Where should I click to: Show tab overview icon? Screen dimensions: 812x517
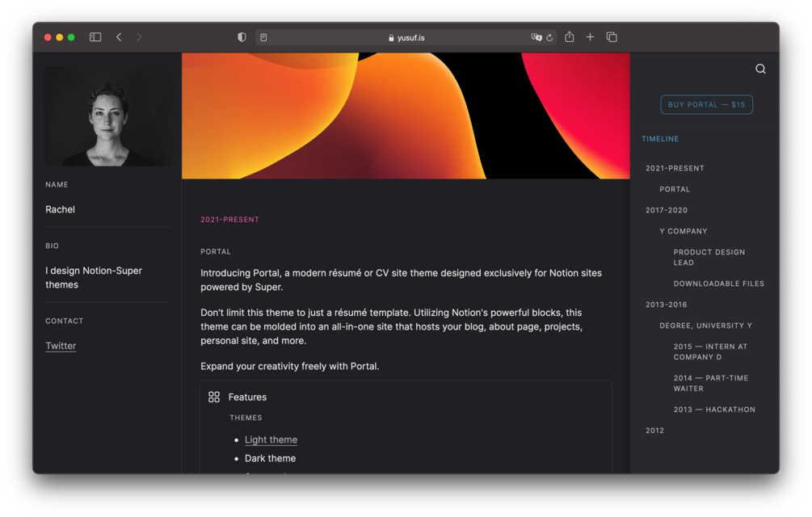(612, 37)
